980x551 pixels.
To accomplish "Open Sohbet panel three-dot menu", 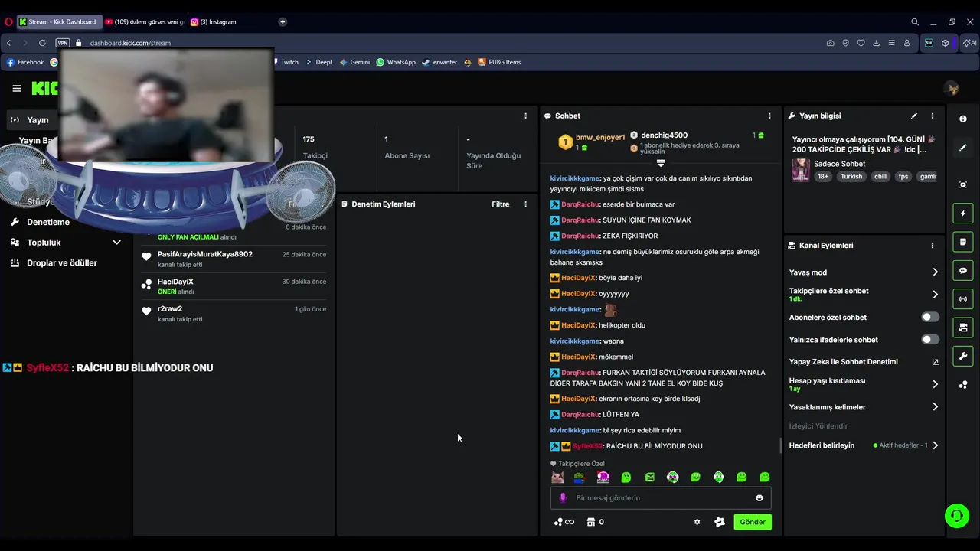I will tap(769, 116).
